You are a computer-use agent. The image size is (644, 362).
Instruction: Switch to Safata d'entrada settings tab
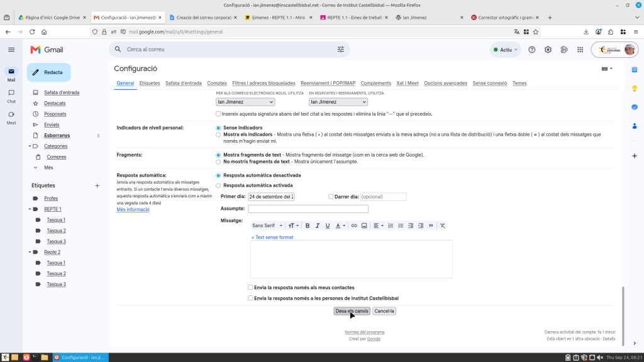point(184,83)
